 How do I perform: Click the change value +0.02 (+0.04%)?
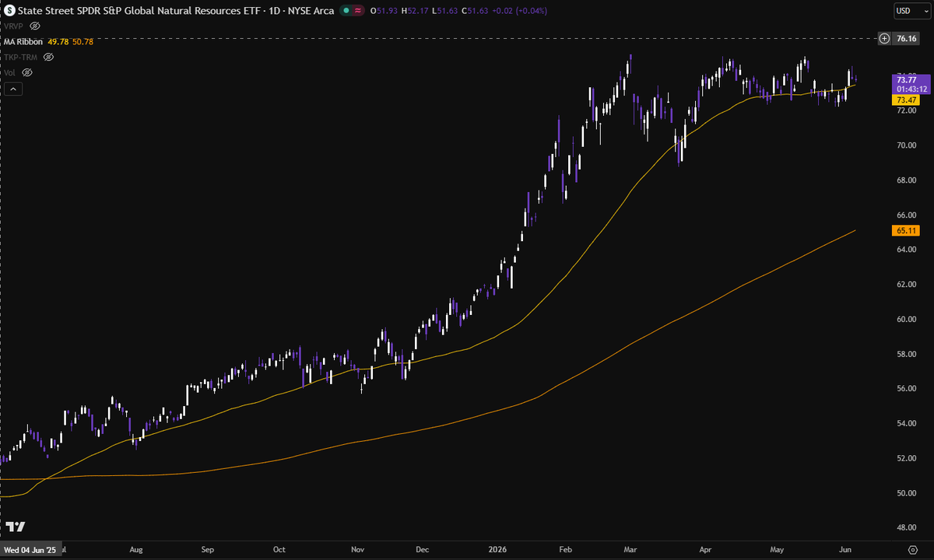click(x=520, y=11)
